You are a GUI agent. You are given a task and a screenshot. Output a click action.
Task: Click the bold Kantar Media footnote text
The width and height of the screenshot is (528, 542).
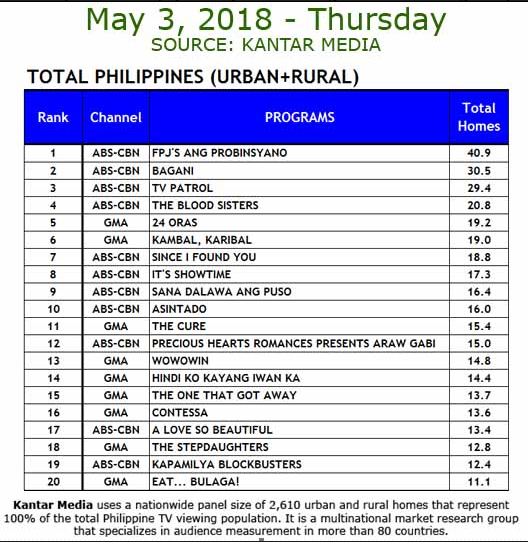53,505
